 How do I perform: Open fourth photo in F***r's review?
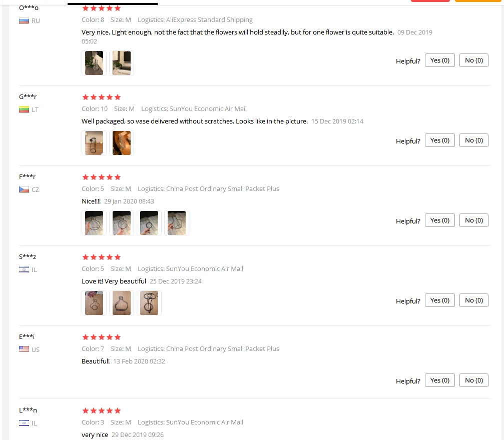177,223
